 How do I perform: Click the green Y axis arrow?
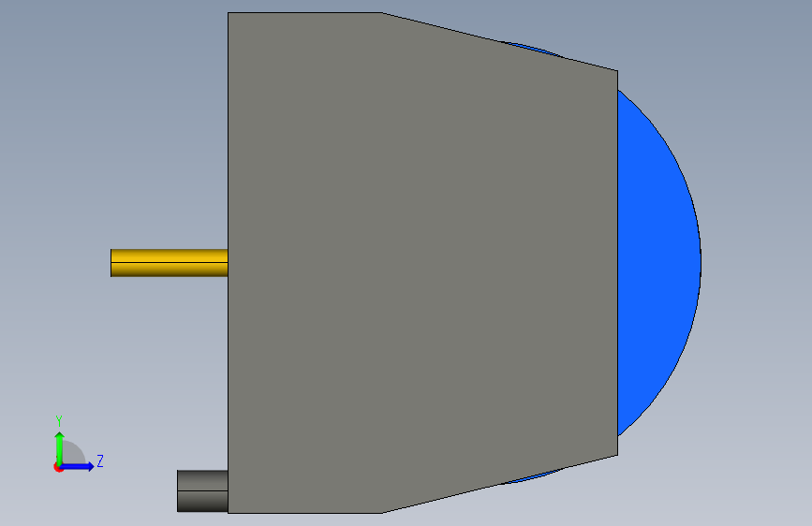60,447
